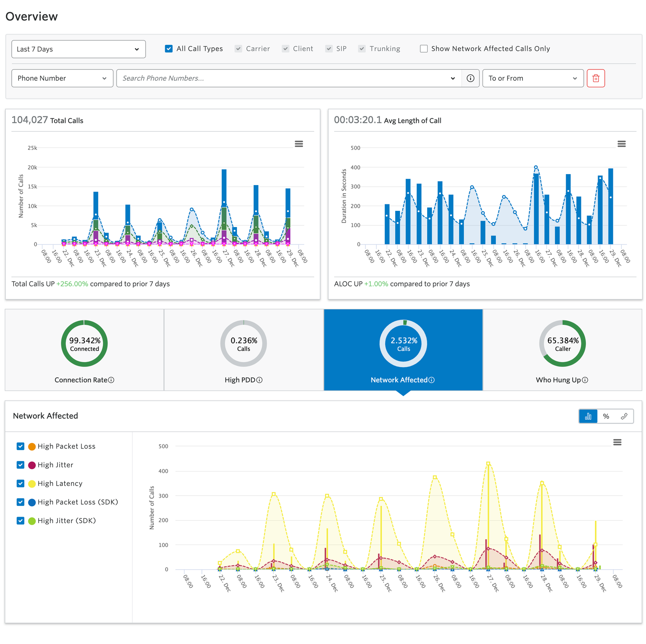Open the Network Affected chart hamburger menu
This screenshot has height=644, width=646.
click(x=617, y=442)
